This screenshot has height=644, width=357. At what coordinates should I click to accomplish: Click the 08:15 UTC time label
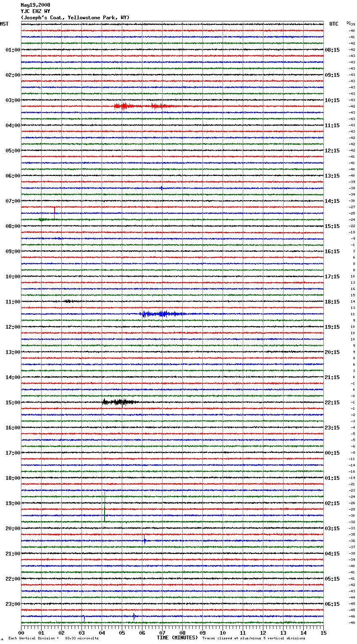click(332, 50)
